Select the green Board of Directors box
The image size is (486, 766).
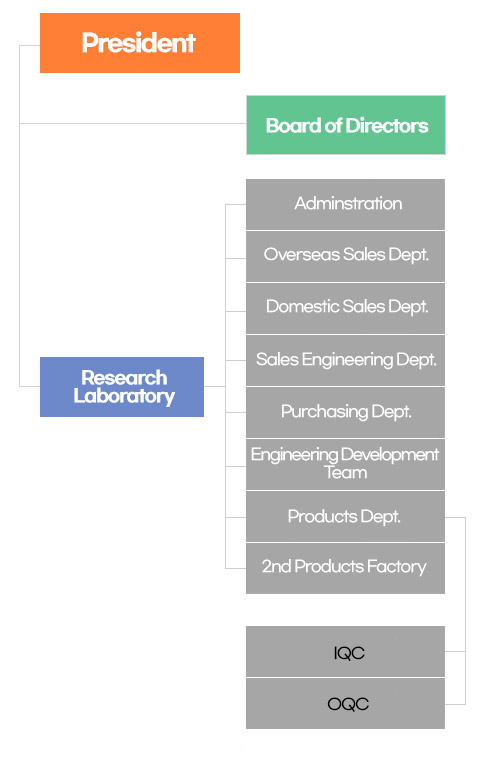pos(346,125)
